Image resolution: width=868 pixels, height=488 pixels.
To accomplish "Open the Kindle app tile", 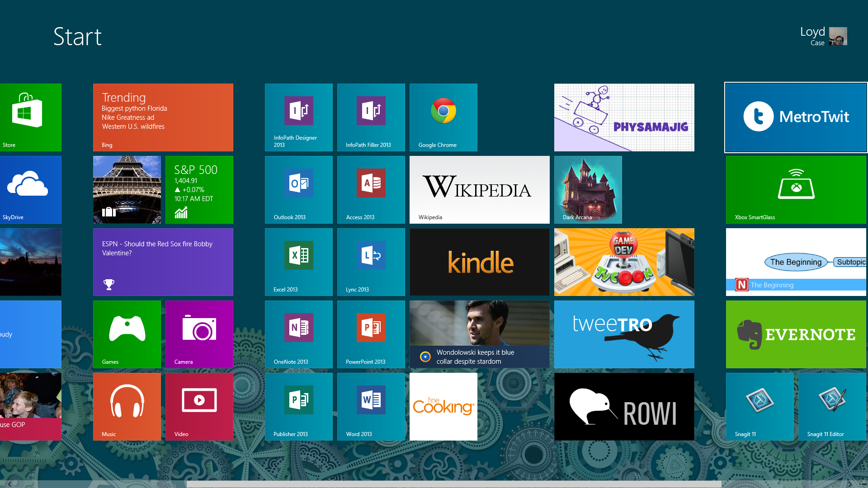I will point(479,262).
